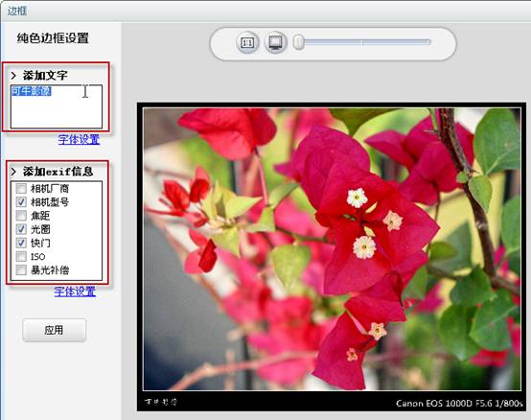Screen dimensions: 531x420
Task: Uncheck the 光圈 checkbox
Action: point(21,229)
